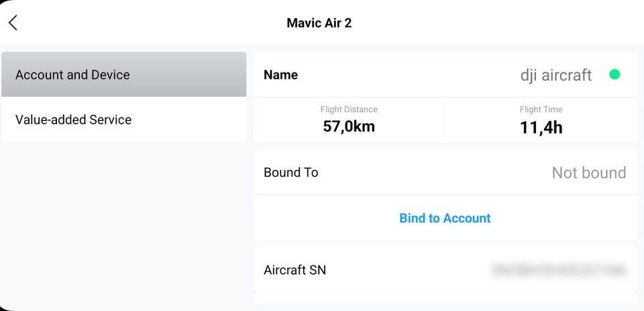Open the Value-added Service section

[x=124, y=120]
